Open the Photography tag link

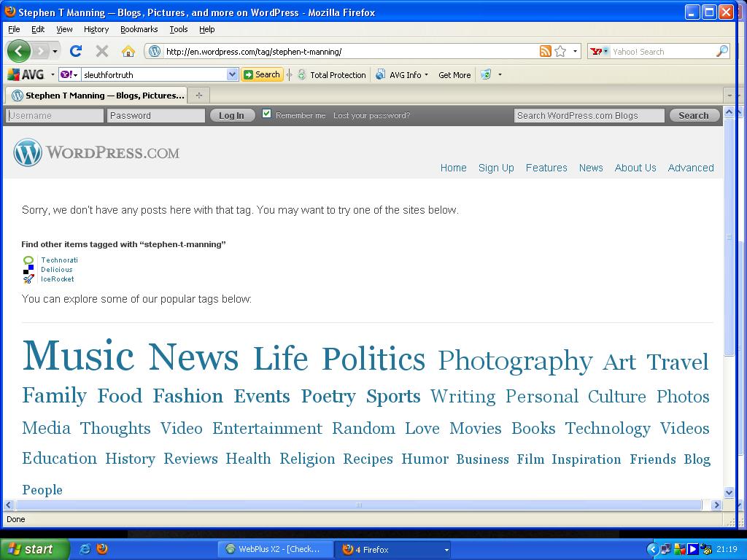[515, 362]
